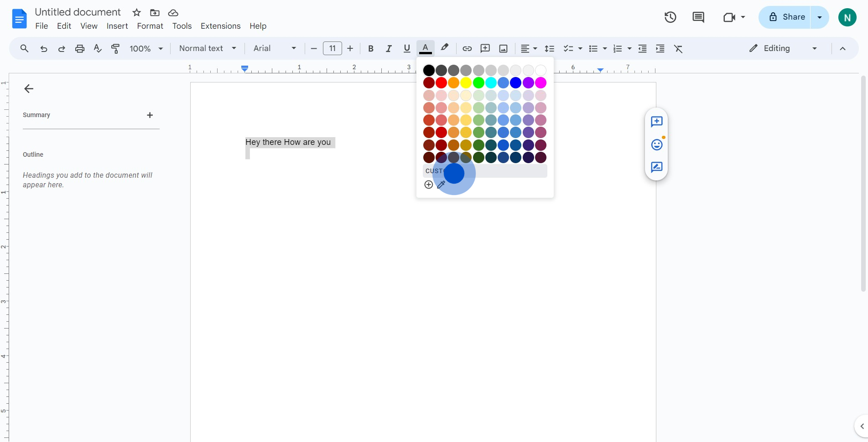Open version history clock icon
868x442 pixels.
(x=670, y=17)
